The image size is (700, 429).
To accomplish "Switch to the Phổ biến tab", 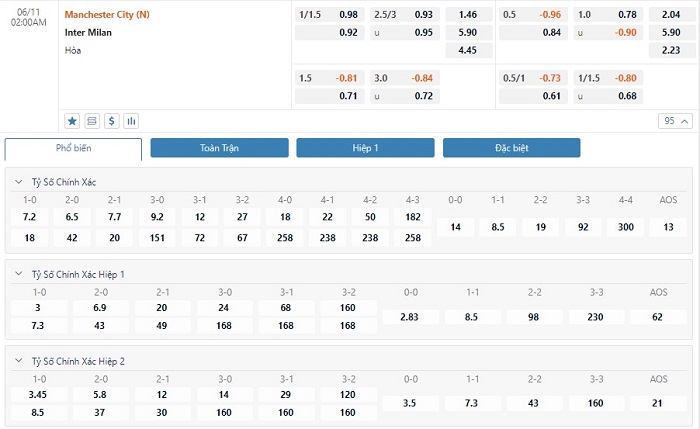I will [73, 148].
